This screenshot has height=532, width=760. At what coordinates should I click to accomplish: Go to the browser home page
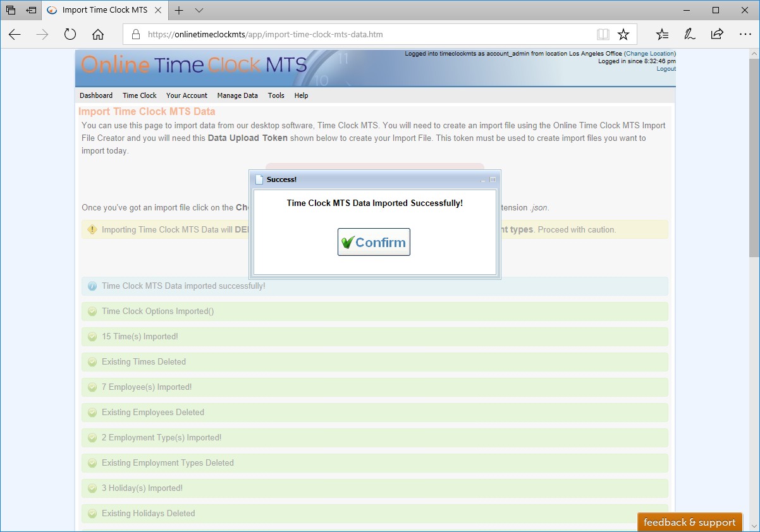98,34
